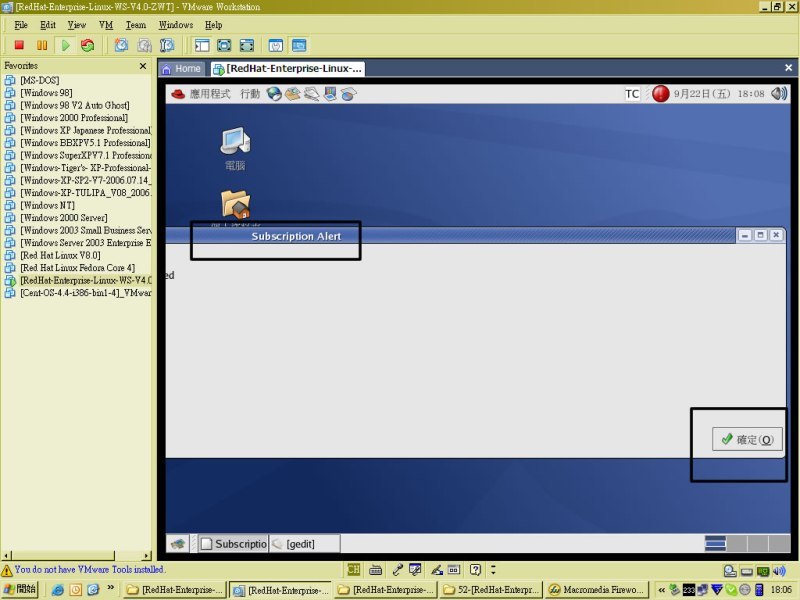This screenshot has height=600, width=800.
Task: Open the Help menu
Action: (x=214, y=25)
